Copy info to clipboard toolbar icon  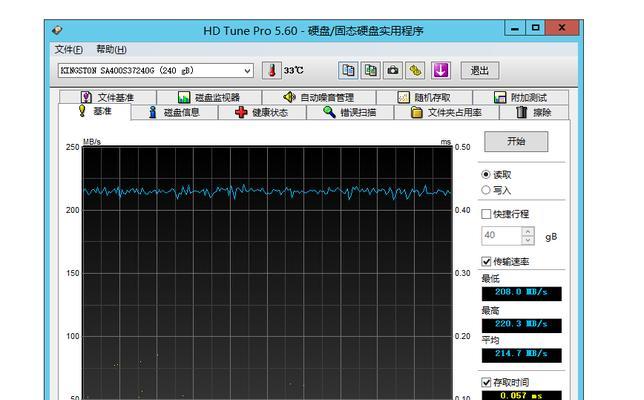click(x=348, y=71)
